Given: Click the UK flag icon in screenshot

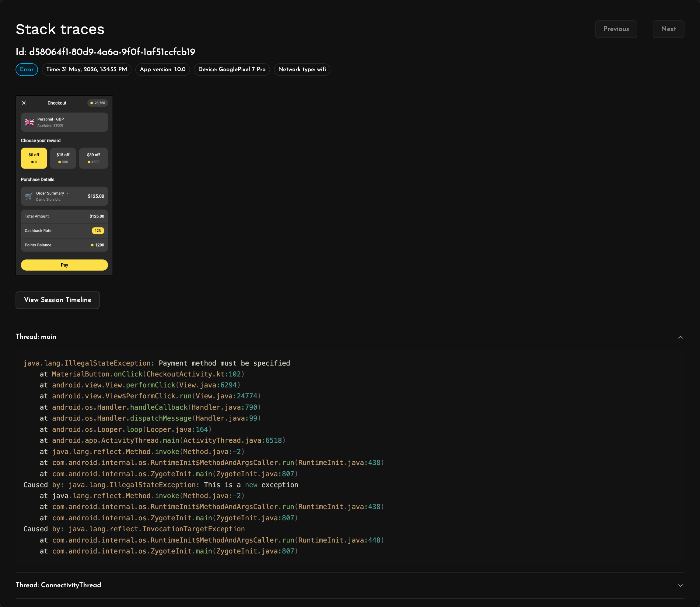Looking at the screenshot, I should 30,122.
